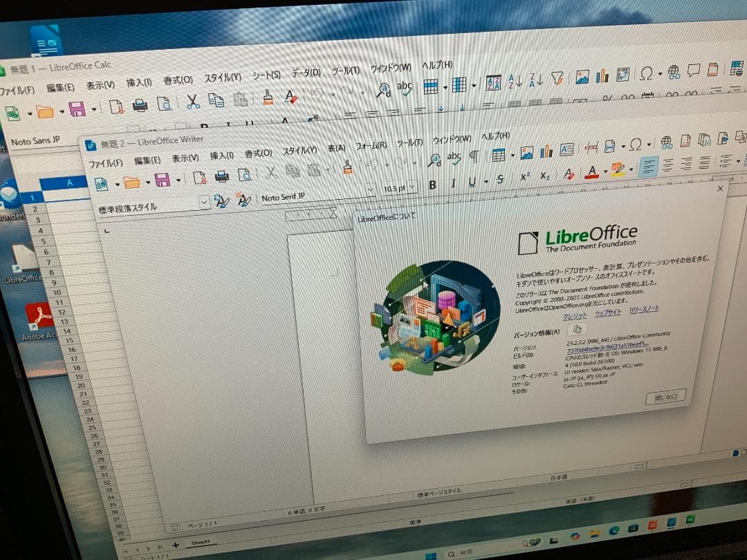Open the 挿入(I) menu in Writer
The height and width of the screenshot is (560, 747).
[x=221, y=156]
